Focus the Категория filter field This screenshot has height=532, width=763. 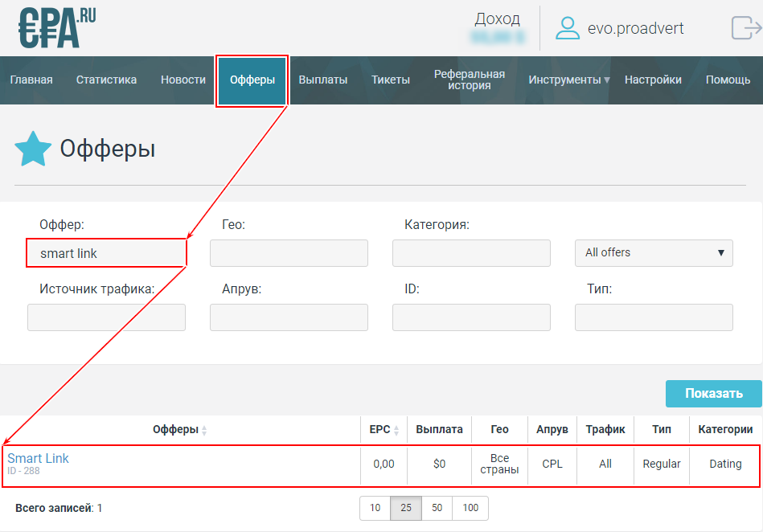[471, 253]
